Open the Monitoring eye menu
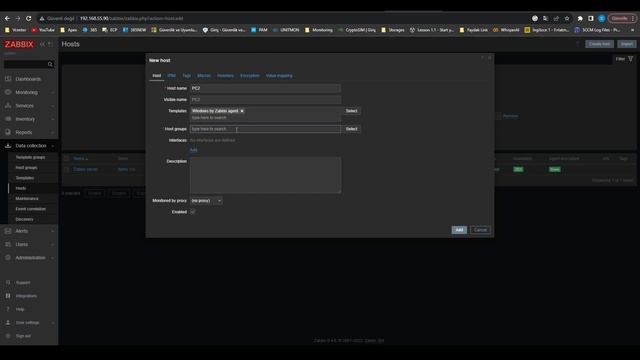640x360 pixels. tap(8, 92)
